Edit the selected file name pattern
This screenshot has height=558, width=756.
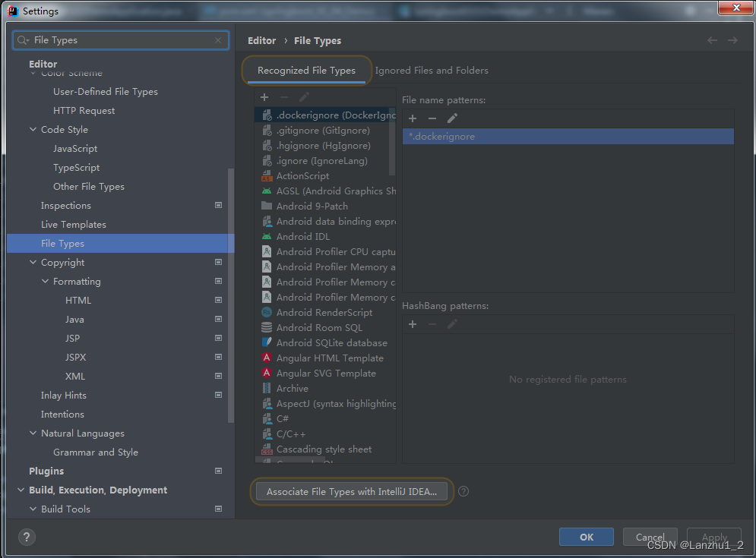point(452,118)
